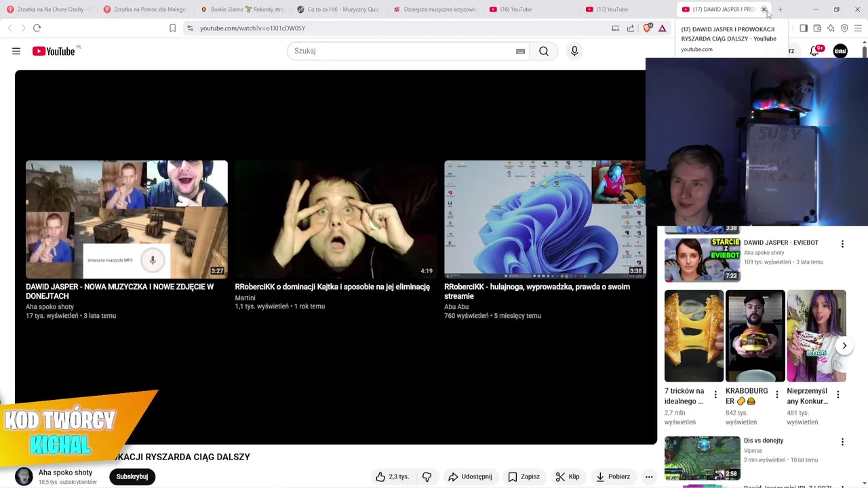This screenshot has height=488, width=868.
Task: Go to the YouTube home logo
Action: click(x=53, y=51)
